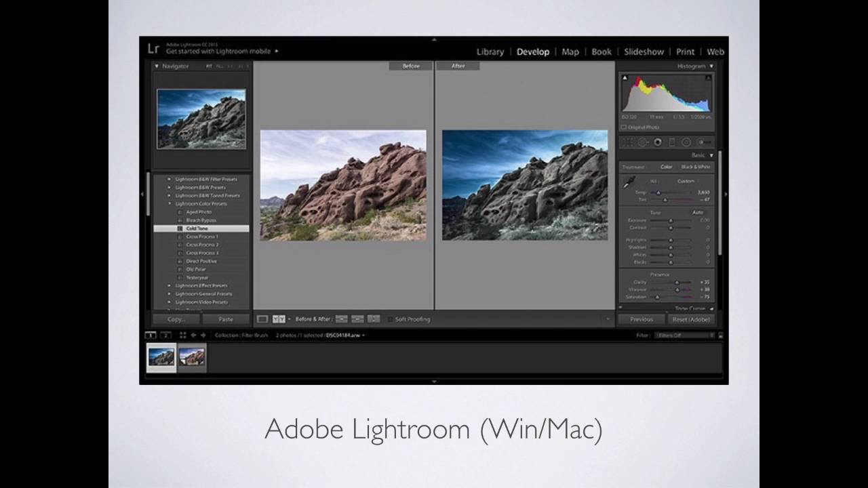Switch to the Map module
868x488 pixels.
tap(570, 52)
